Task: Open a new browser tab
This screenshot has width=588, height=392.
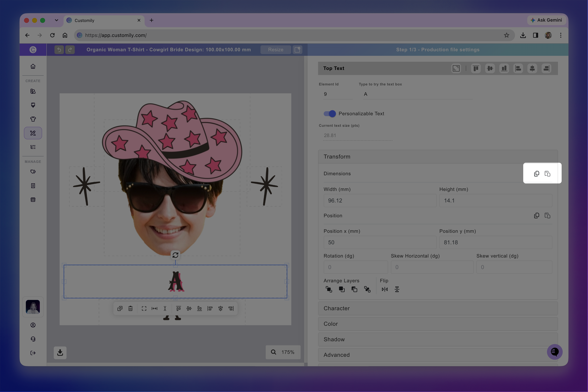Action: 151,20
